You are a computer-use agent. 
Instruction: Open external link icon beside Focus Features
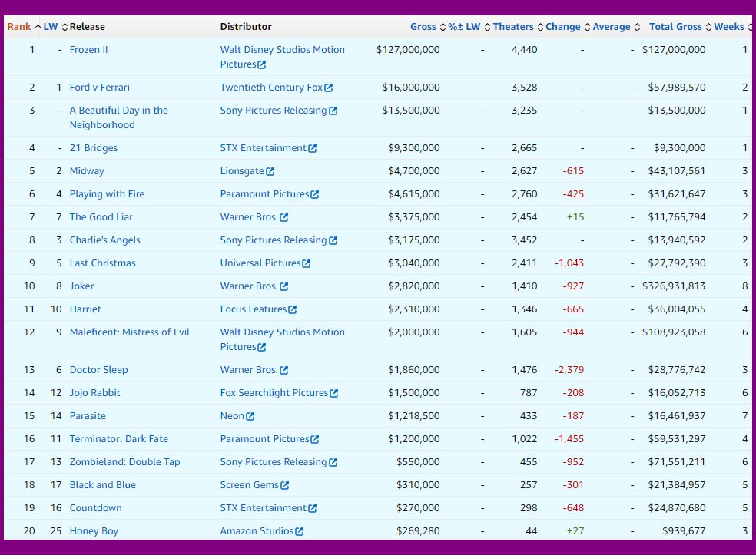tap(292, 309)
